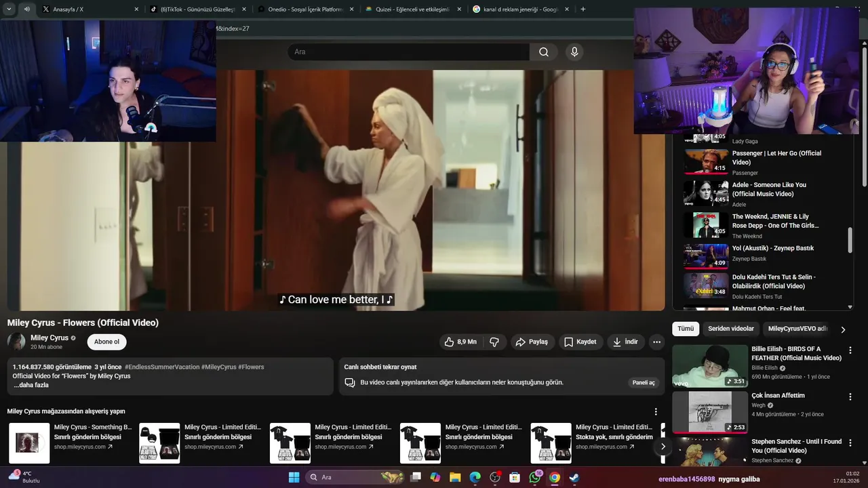The image size is (868, 488).
Task: Open the tab search dropdown arrow
Action: 9,9
